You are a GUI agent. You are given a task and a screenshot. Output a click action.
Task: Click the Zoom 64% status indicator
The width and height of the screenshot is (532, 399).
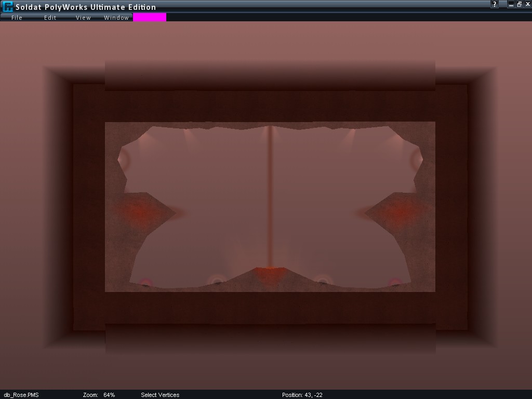[99, 395]
